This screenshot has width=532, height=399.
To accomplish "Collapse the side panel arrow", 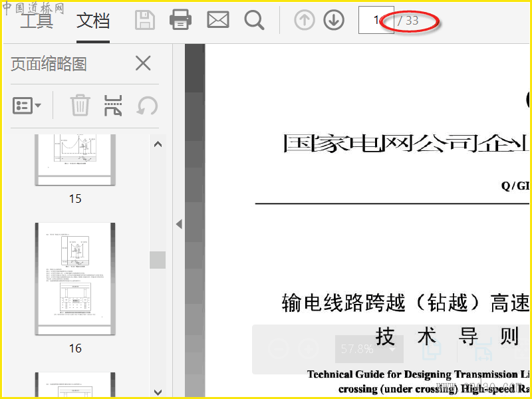I will tap(179, 224).
